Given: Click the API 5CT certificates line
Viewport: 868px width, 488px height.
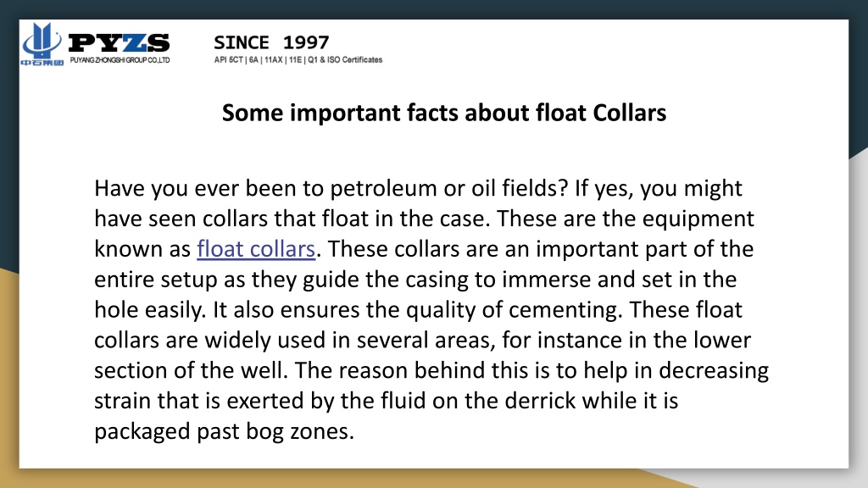Looking at the screenshot, I should coord(298,60).
